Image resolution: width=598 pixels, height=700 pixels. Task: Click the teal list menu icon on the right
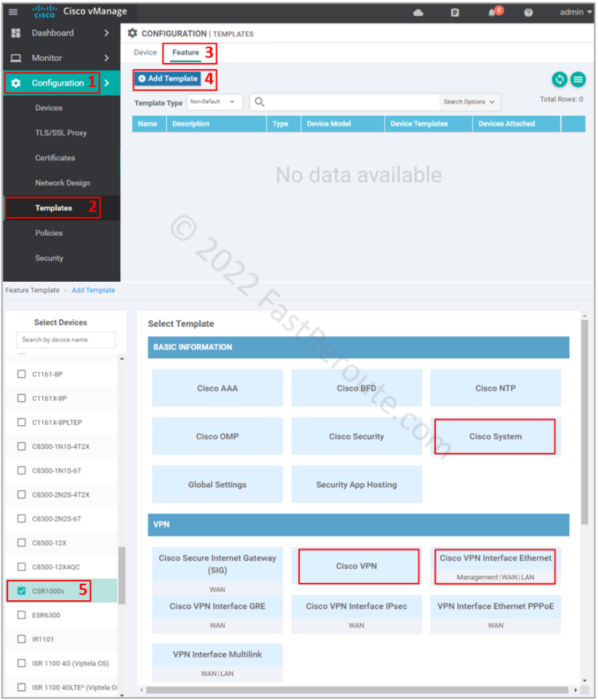click(x=577, y=79)
